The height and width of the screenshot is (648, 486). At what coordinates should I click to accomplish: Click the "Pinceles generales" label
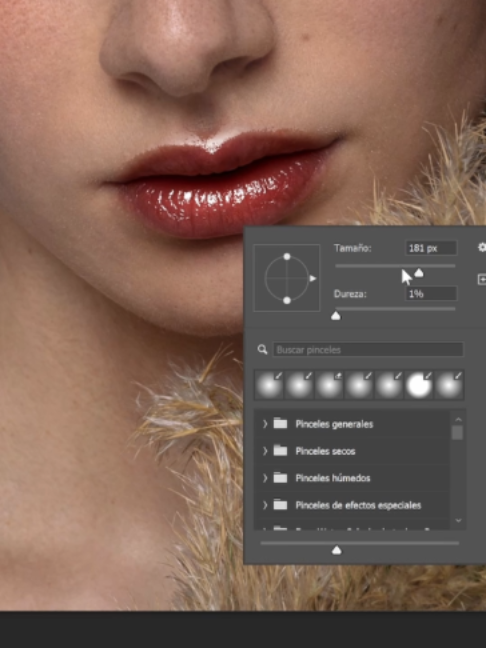coord(334,424)
